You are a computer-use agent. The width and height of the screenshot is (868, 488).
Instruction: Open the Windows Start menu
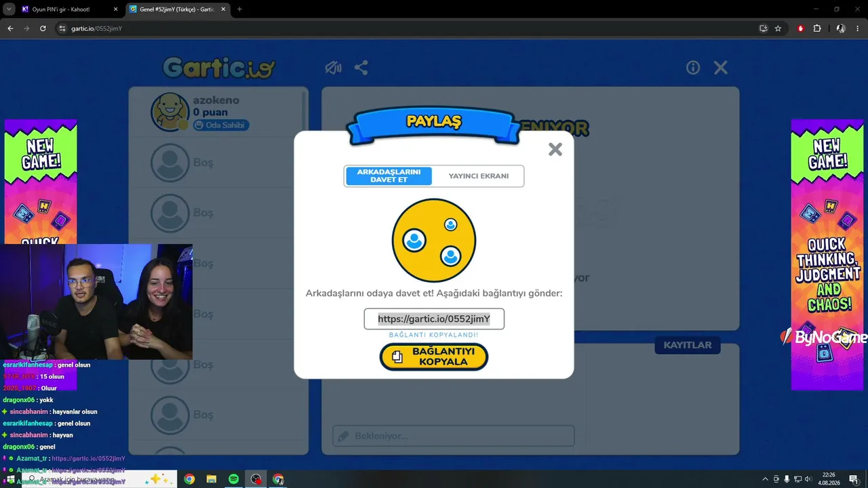tap(10, 479)
